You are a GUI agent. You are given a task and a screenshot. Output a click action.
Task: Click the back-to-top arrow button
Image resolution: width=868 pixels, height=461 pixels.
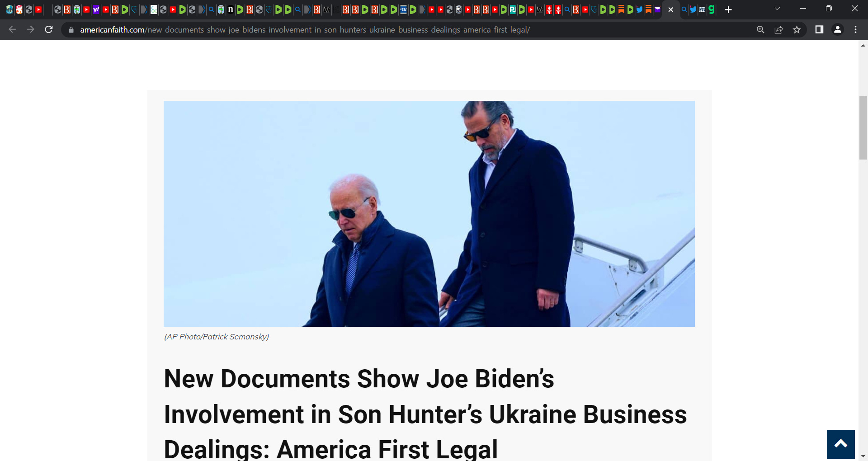840,444
